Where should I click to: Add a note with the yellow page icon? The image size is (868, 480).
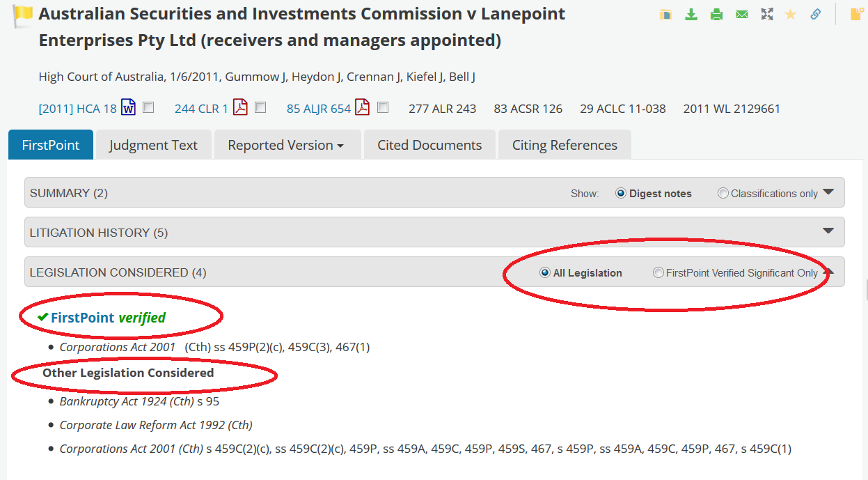[858, 14]
